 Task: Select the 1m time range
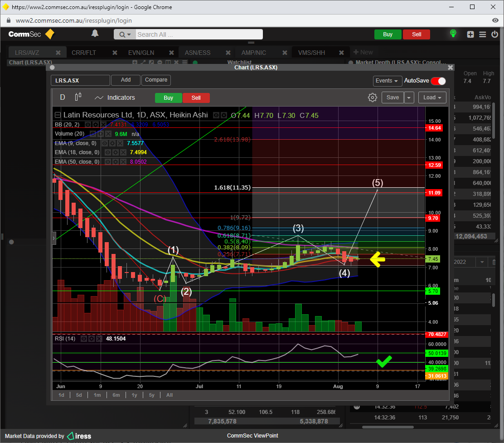point(97,395)
